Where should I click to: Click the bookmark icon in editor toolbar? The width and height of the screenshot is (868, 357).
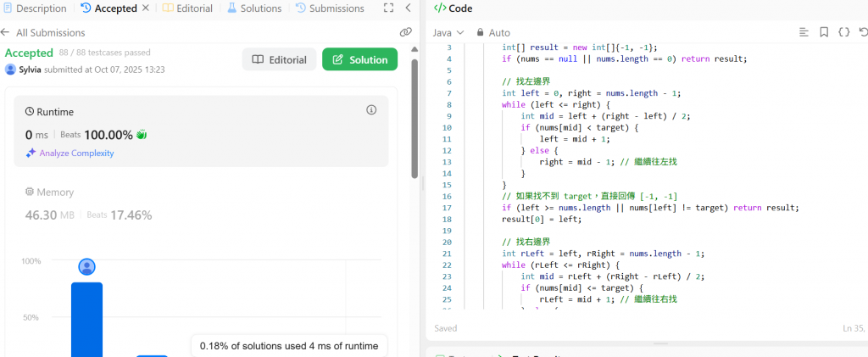coord(824,32)
